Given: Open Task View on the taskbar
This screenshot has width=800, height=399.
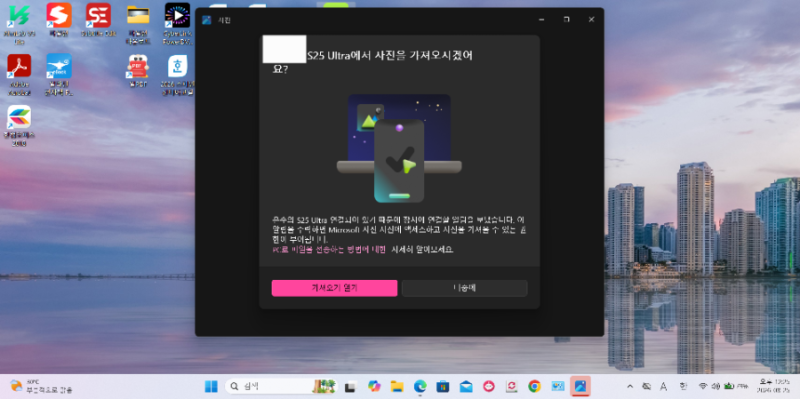Looking at the screenshot, I should click(350, 386).
